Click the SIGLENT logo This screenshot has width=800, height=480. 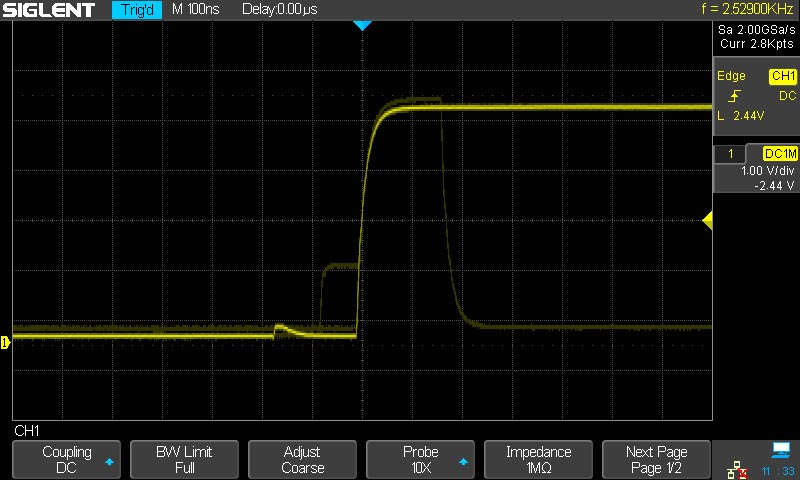coord(50,10)
